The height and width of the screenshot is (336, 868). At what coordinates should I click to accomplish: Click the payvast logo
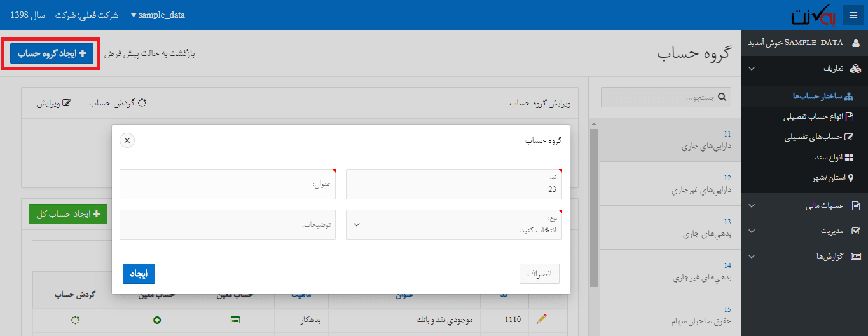815,15
